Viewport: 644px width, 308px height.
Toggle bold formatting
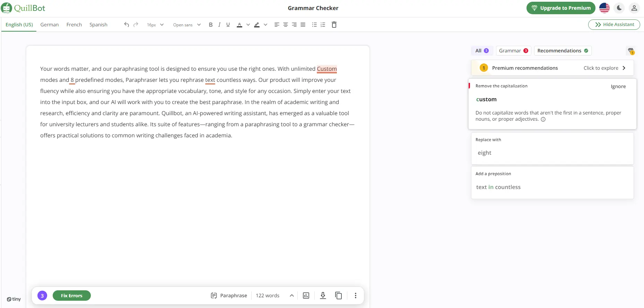coord(211,25)
